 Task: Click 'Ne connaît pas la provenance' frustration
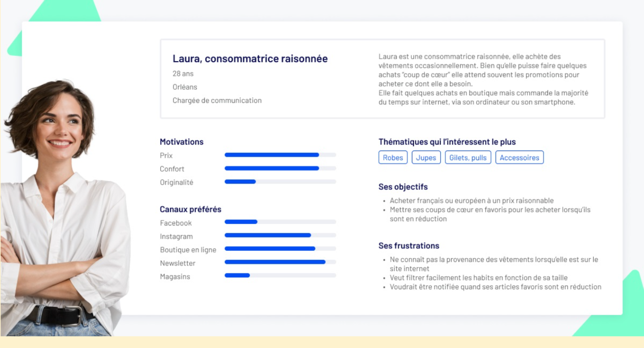(x=494, y=264)
